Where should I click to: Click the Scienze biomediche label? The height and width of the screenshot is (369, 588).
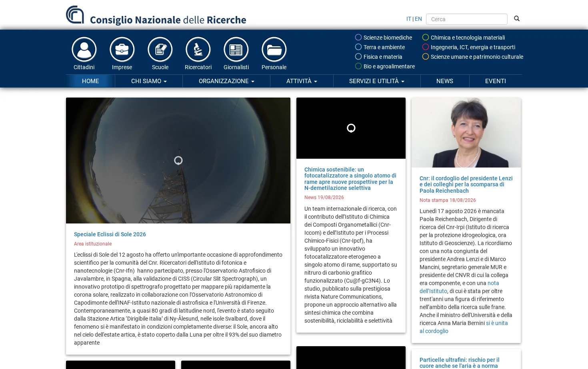388,38
